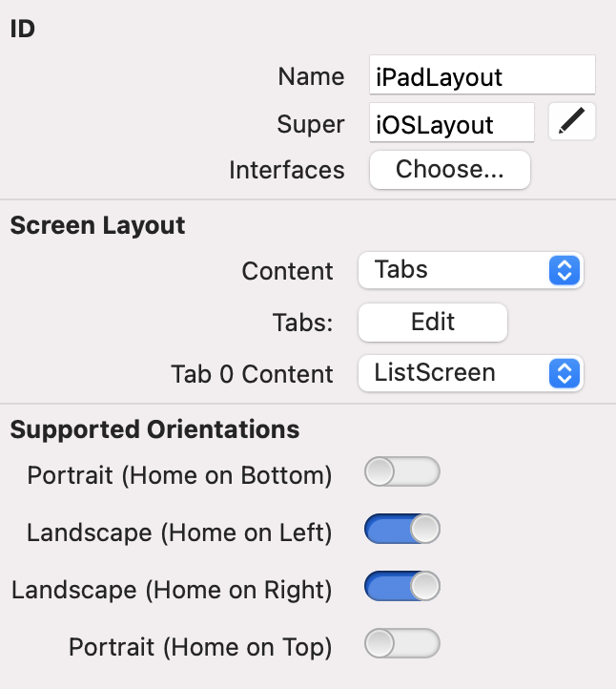Screen dimensions: 616x689
Task: Enable Portrait (Home on Top) orientation
Action: tap(401, 644)
